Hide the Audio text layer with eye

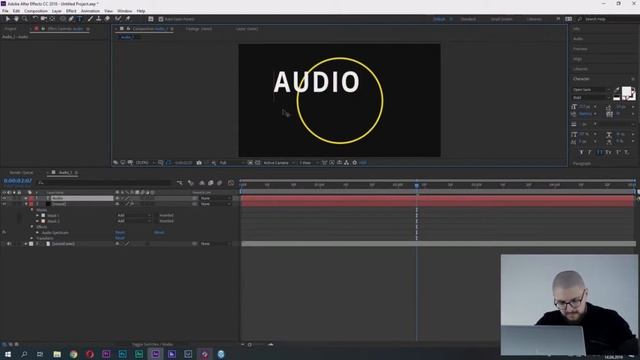pos(4,198)
